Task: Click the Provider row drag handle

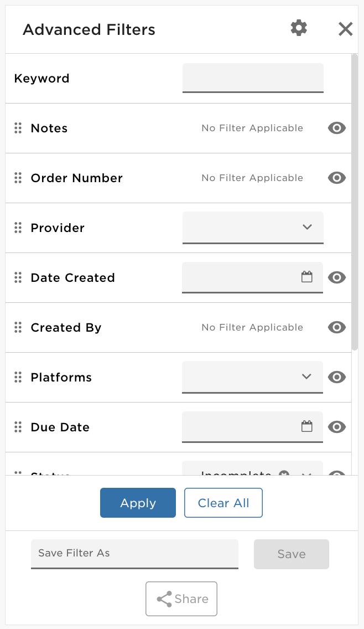Action: pyautogui.click(x=18, y=228)
